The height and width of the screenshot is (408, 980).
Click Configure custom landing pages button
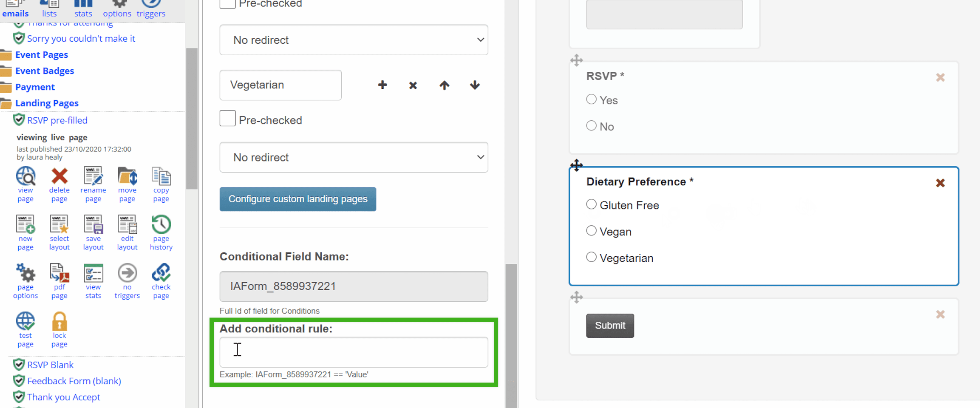[298, 199]
